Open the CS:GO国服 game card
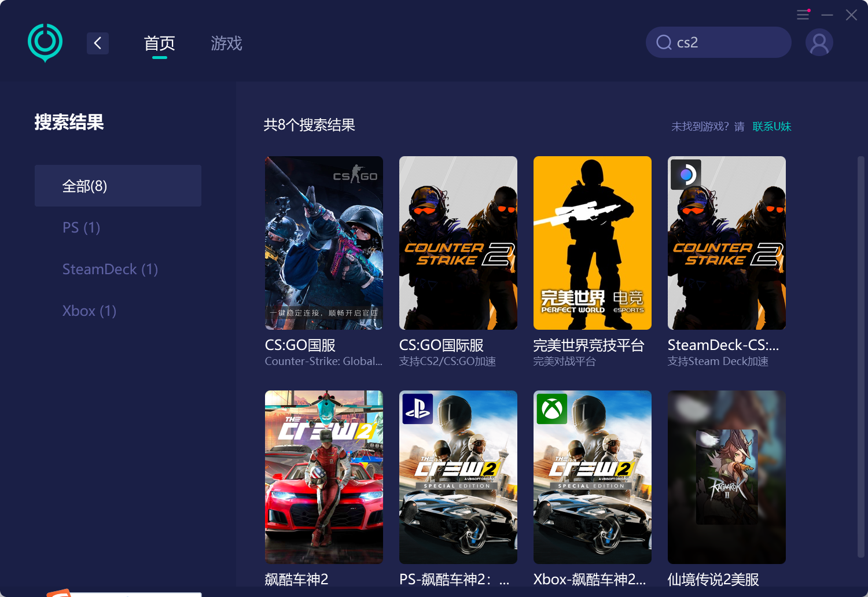868x597 pixels. click(x=323, y=243)
